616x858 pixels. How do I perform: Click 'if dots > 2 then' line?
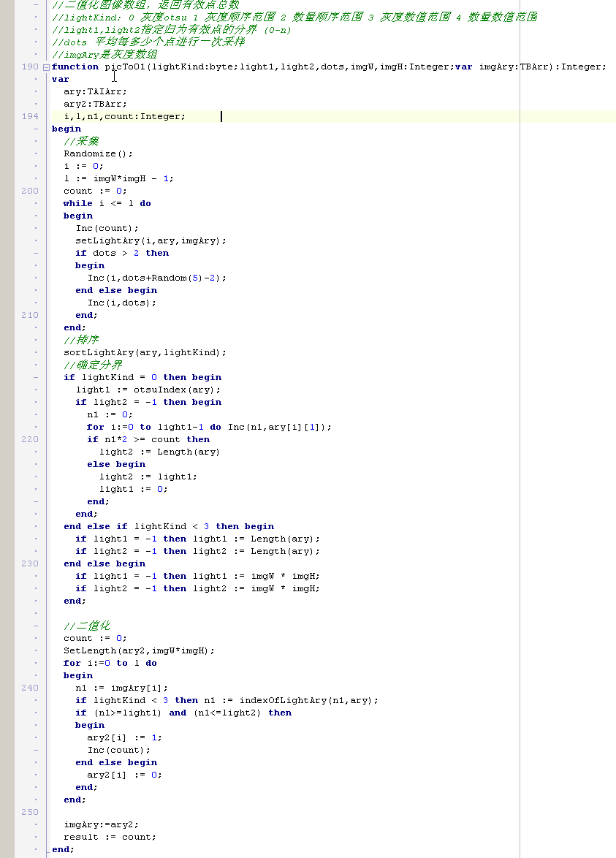point(122,254)
